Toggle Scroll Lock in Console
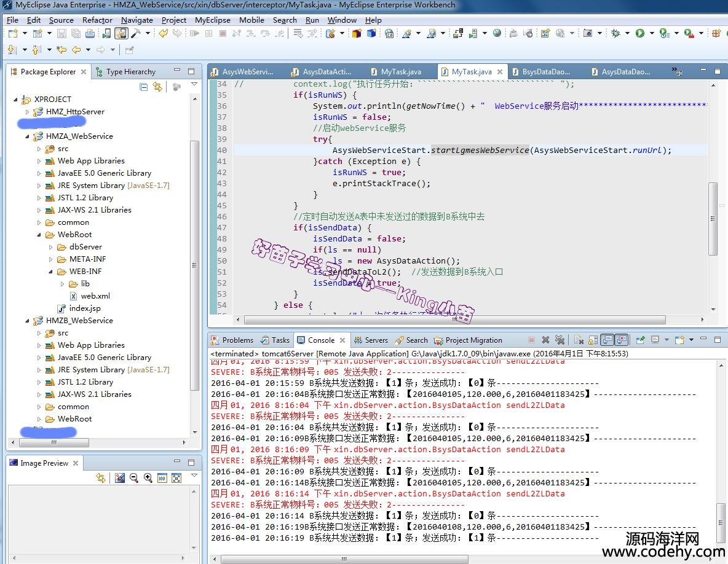Viewport: 728px width, 564px height. (593, 340)
